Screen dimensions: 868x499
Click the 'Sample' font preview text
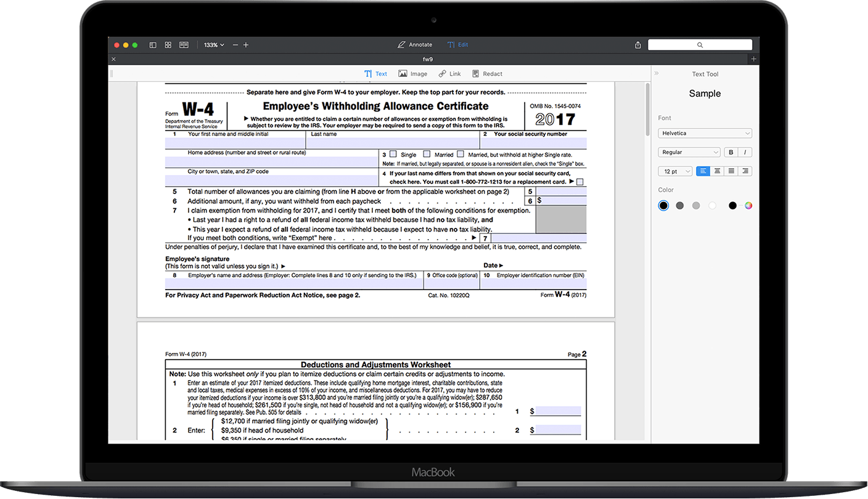pyautogui.click(x=705, y=94)
